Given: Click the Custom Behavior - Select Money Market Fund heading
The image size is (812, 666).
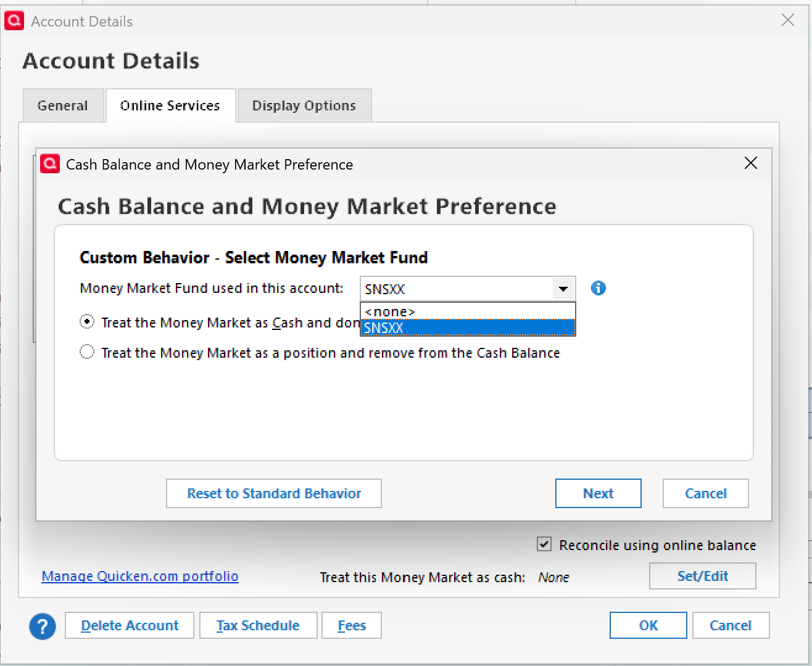Looking at the screenshot, I should (x=254, y=257).
